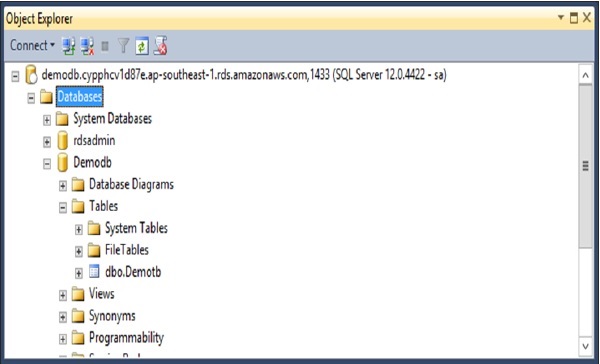This screenshot has height=364, width=600.
Task: Click the dbo.Demotb table icon
Action: pos(94,271)
